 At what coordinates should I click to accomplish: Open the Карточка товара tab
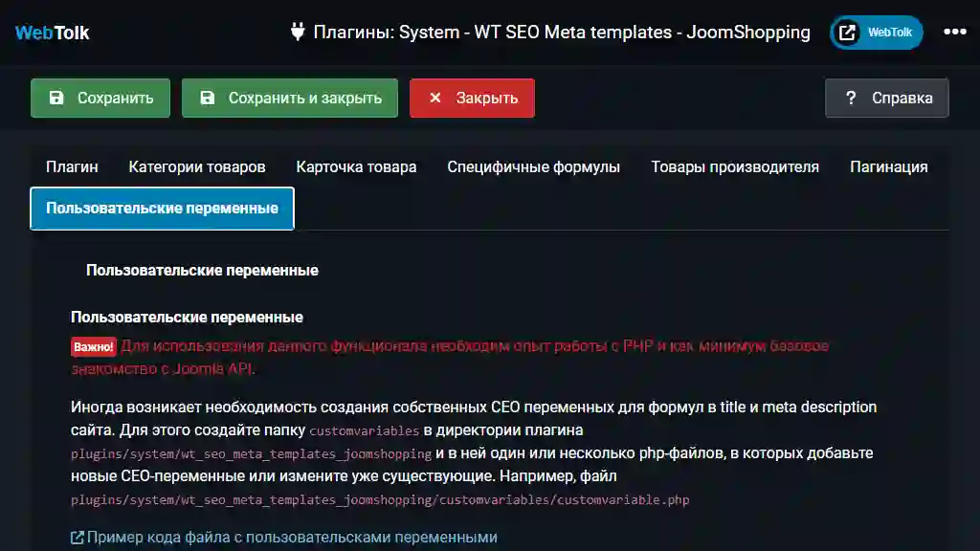click(x=356, y=166)
